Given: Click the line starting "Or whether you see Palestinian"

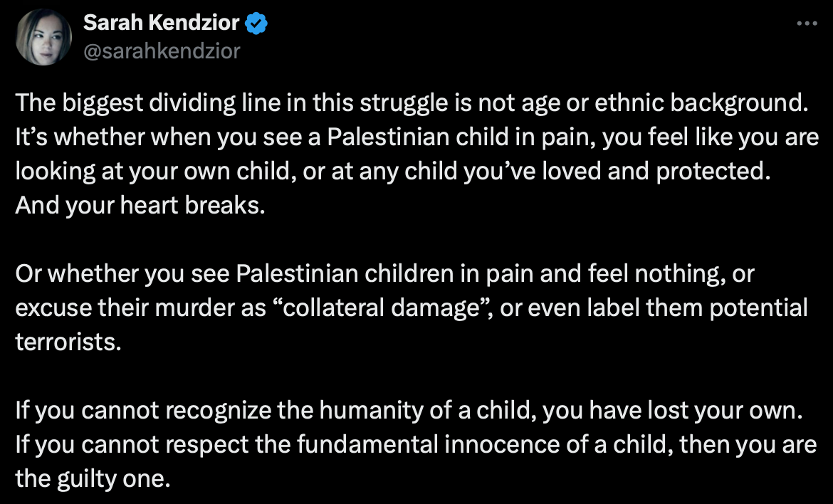Looking at the screenshot, I should 384,274.
